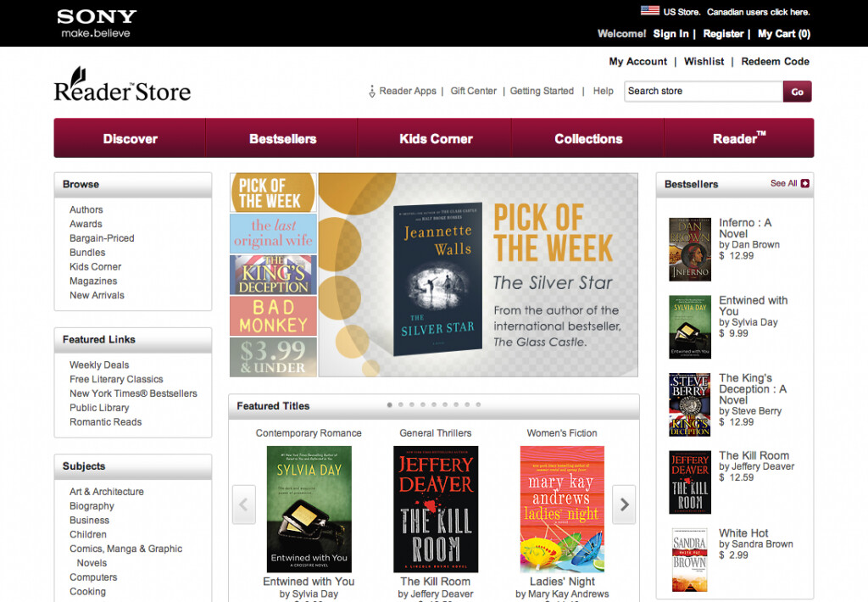This screenshot has height=602, width=868.
Task: Open The Kill Room cover in Featured Titles
Action: pos(436,509)
